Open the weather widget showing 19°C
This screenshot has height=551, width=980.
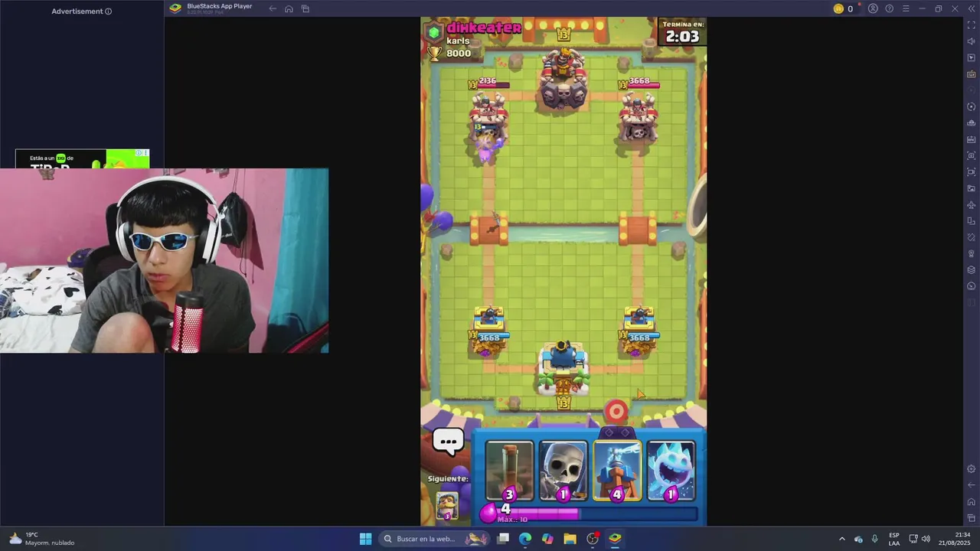tap(42, 539)
